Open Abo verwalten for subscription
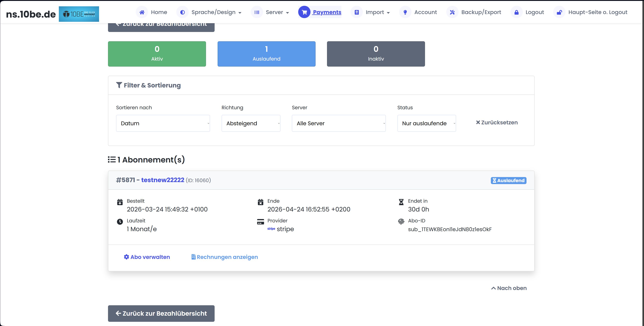644x326 pixels. pos(147,257)
